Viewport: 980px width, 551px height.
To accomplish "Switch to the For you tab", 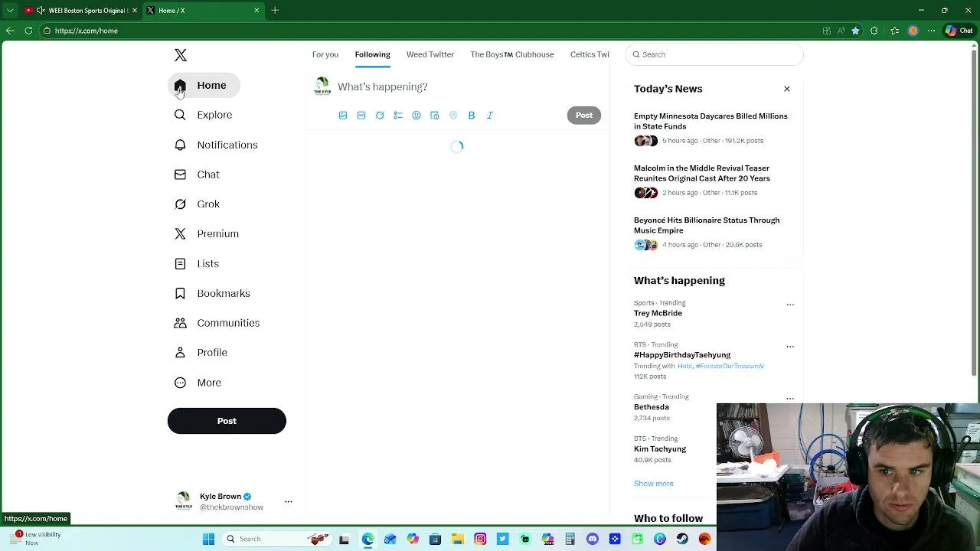I will (x=325, y=54).
